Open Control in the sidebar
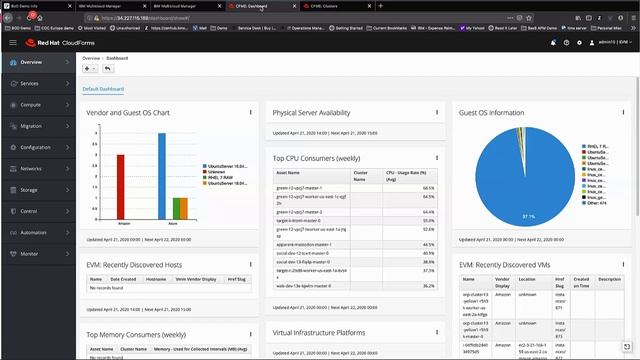Image resolution: width=640 pixels, height=360 pixels. tap(39, 211)
